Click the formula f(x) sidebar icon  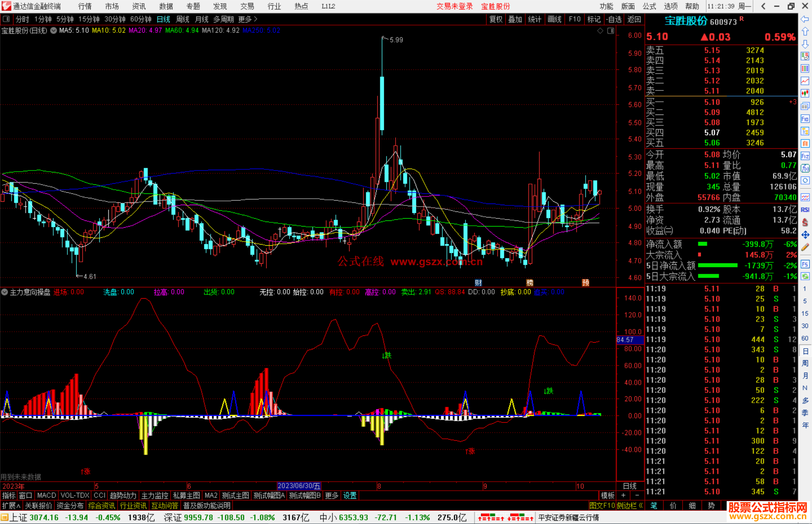pyautogui.click(x=805, y=168)
